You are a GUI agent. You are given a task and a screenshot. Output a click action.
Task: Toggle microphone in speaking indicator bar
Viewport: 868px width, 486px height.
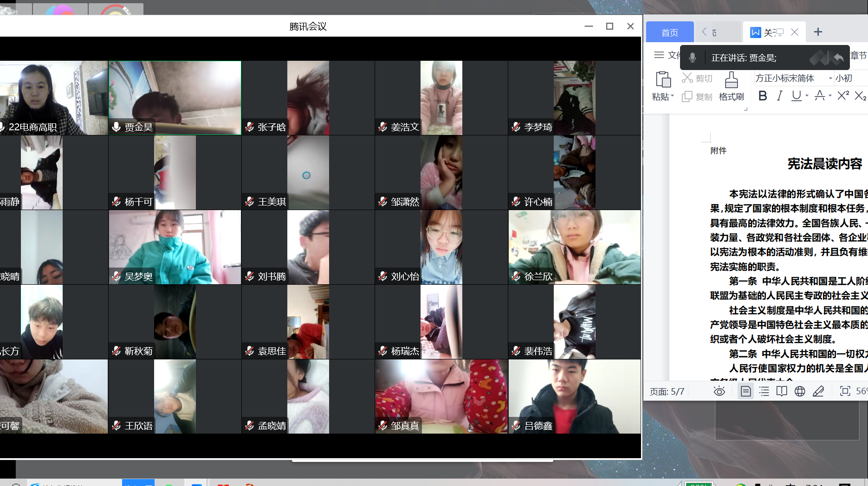pos(692,58)
